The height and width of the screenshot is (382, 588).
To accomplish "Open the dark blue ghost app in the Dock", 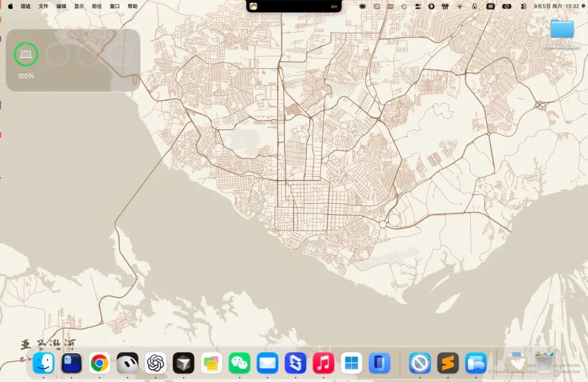I will 72,363.
